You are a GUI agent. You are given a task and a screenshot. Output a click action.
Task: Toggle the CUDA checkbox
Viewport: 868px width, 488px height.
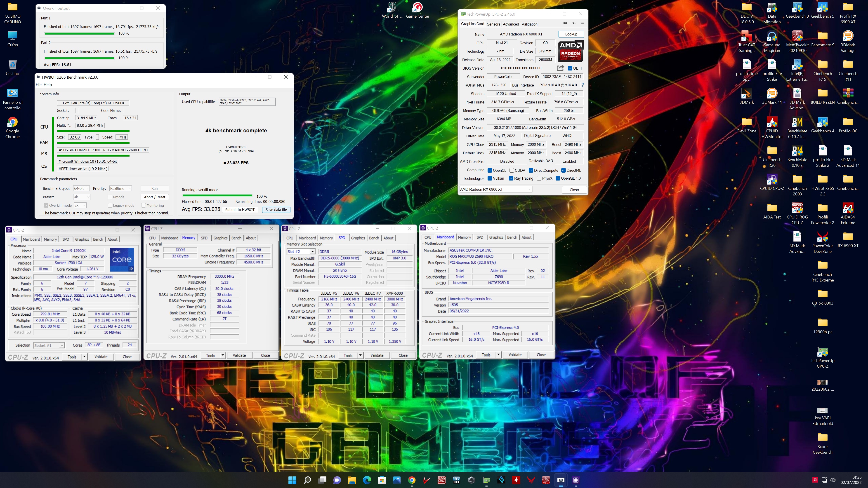pos(512,170)
